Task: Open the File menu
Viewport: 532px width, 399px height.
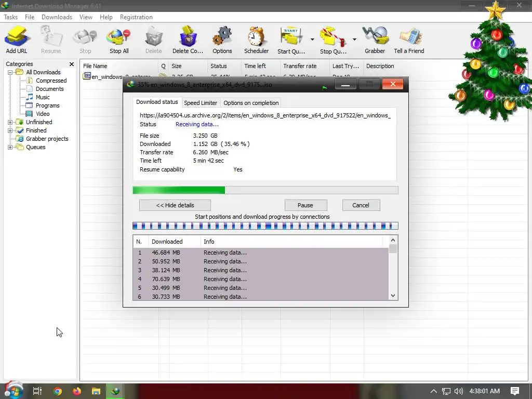Action: tap(30, 17)
